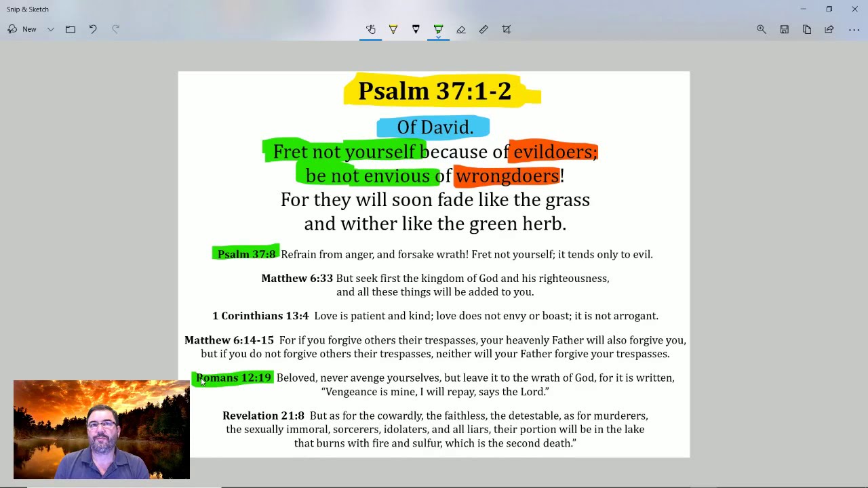
Task: Toggle Touch Writing tool
Action: [371, 29]
